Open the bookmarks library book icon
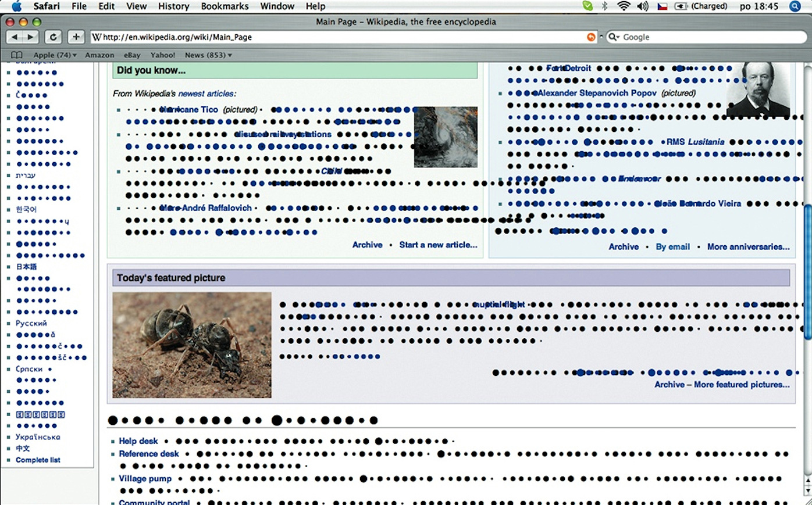812x505 pixels. 17,55
